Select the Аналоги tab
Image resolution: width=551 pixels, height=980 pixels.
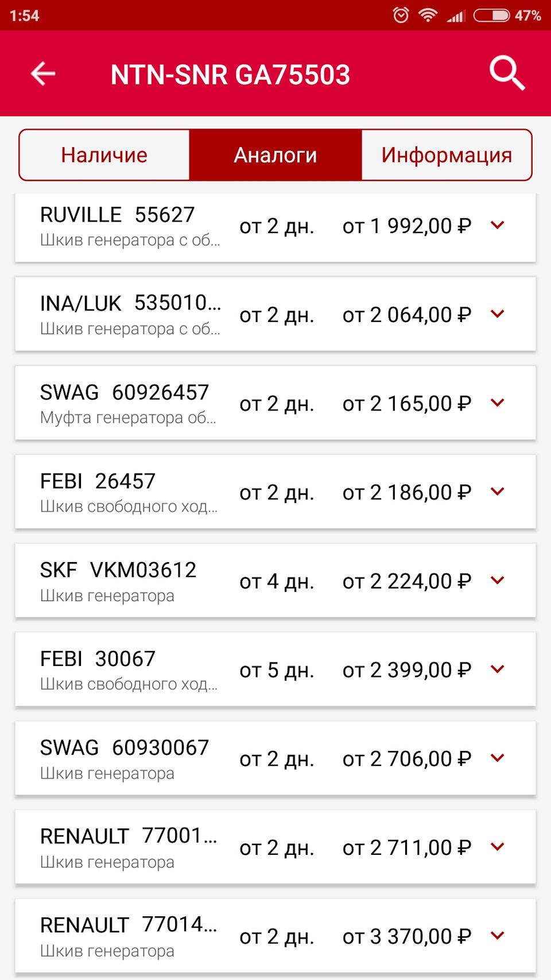point(275,155)
